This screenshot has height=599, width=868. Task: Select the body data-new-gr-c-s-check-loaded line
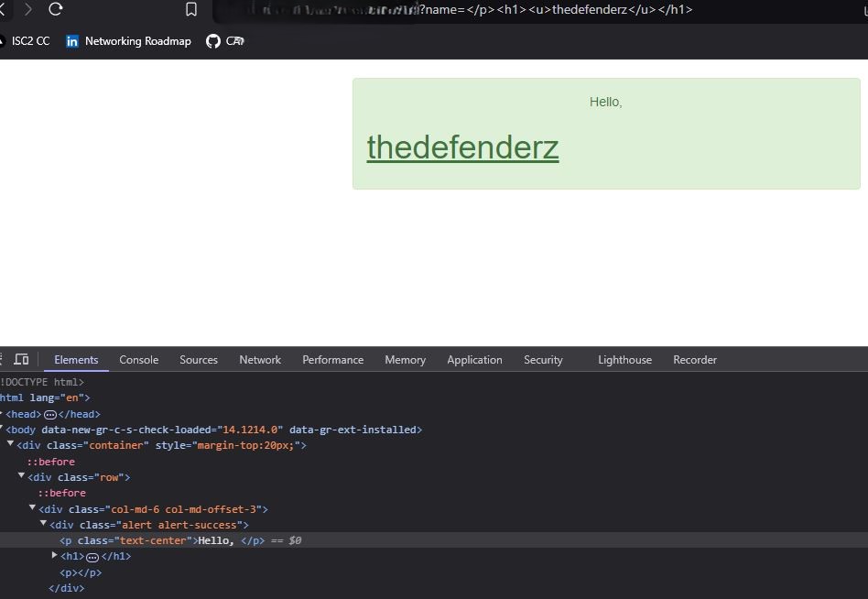pyautogui.click(x=213, y=430)
